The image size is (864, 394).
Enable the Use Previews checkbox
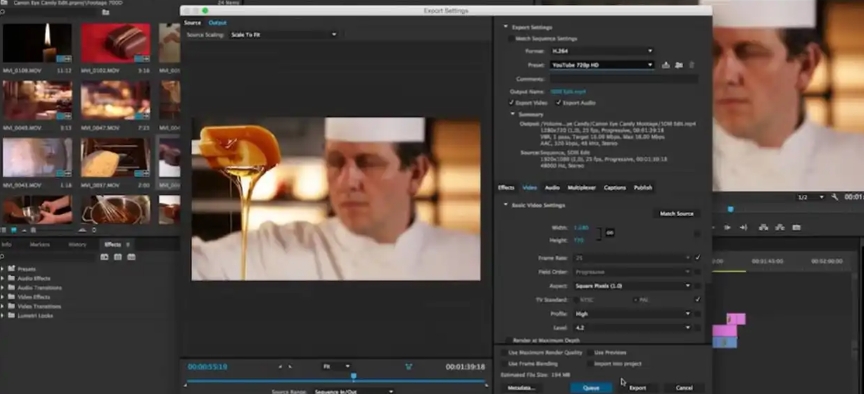[x=590, y=353]
